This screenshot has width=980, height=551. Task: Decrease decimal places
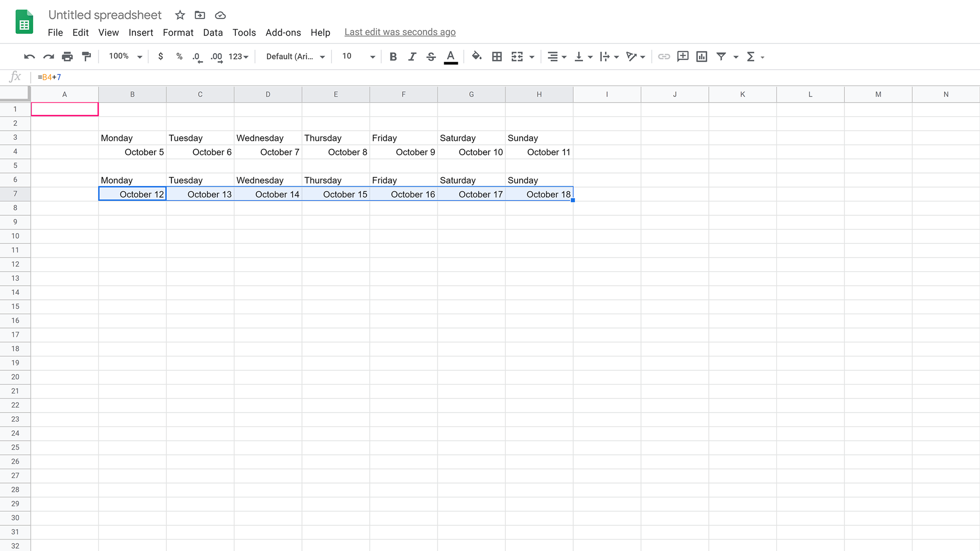pyautogui.click(x=197, y=57)
